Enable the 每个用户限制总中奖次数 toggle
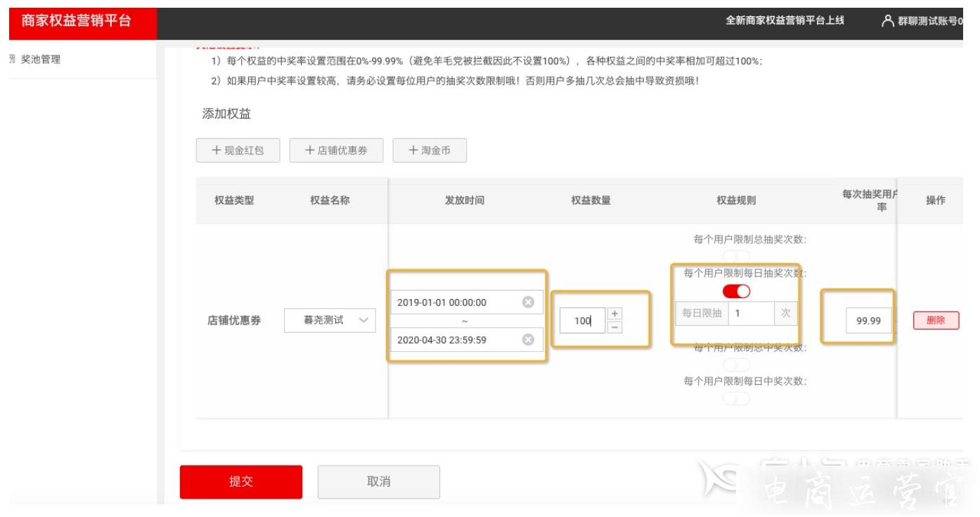980x517 pixels. [736, 365]
